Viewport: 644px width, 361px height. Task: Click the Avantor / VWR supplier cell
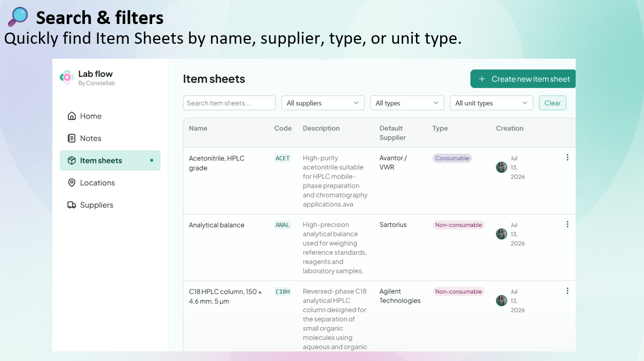pos(394,163)
